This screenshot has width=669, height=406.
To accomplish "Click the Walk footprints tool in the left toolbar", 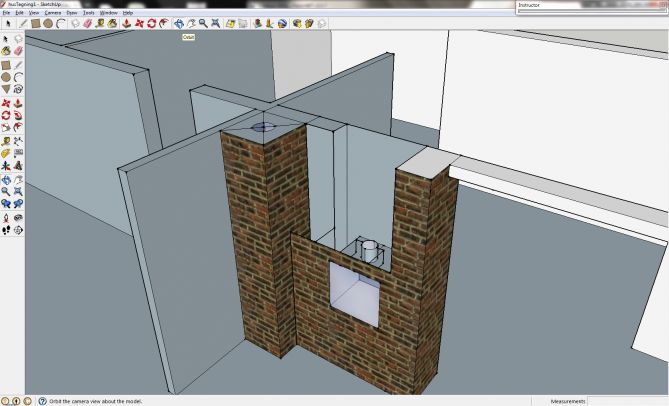I will coord(7,230).
